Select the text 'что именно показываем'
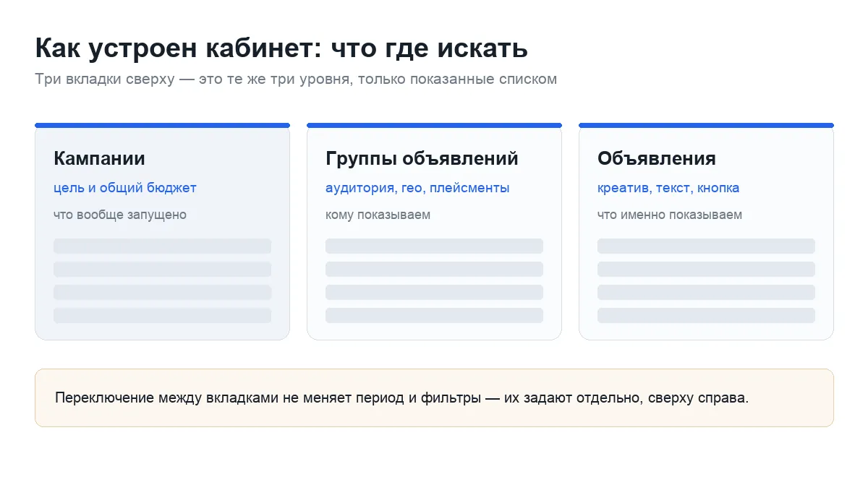Image resolution: width=868 pixels, height=477 pixels. pyautogui.click(x=670, y=215)
